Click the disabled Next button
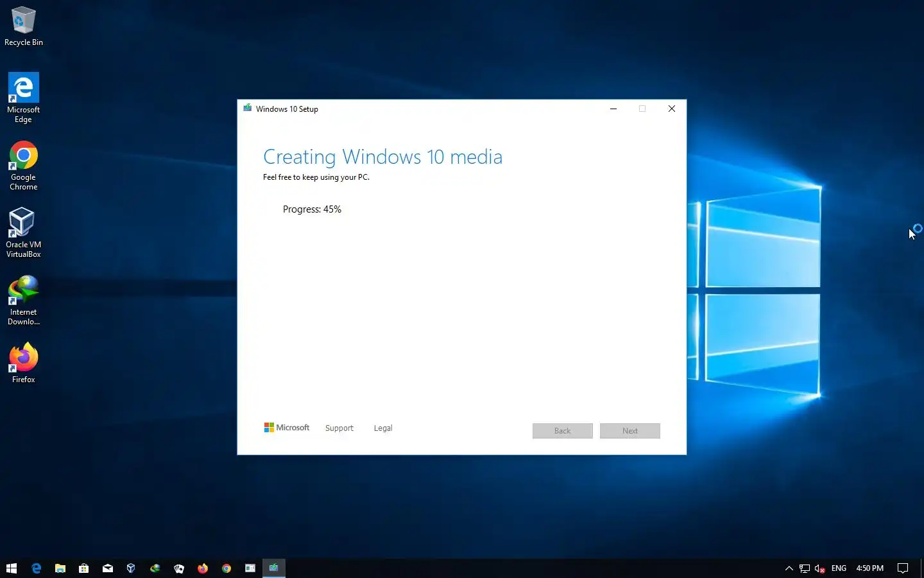This screenshot has height=578, width=924. 630,431
